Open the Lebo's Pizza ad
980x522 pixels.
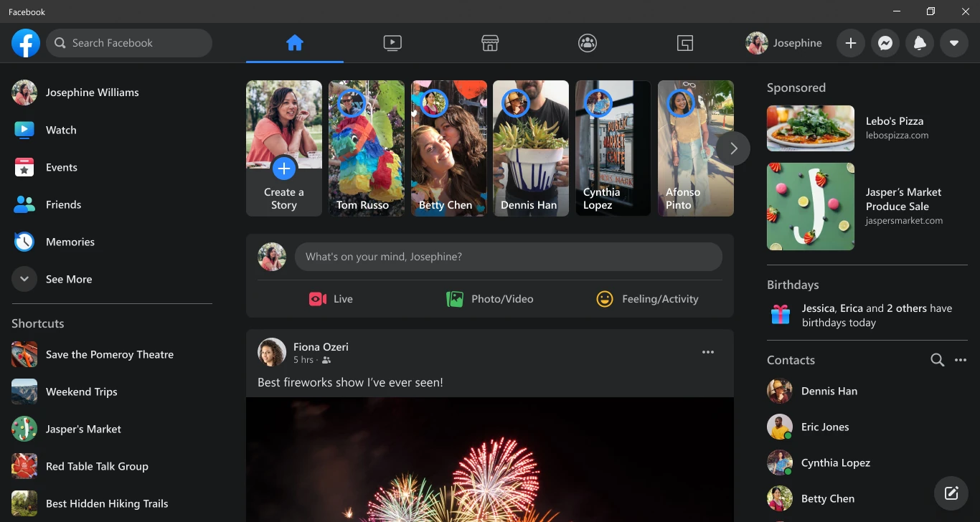pyautogui.click(x=867, y=128)
